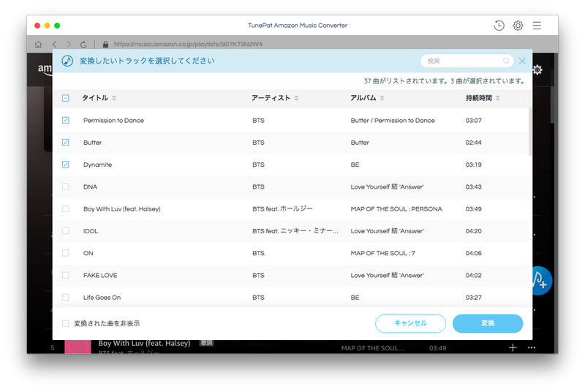Click pink album thumbnail behind dialog

click(78, 347)
